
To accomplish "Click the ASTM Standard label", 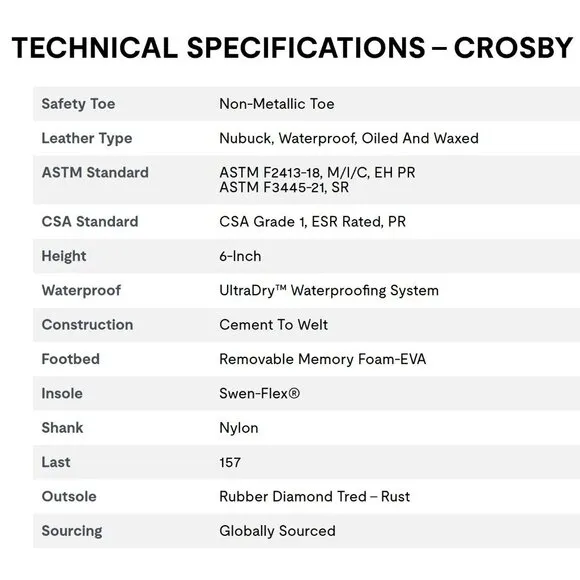I will (95, 173).
